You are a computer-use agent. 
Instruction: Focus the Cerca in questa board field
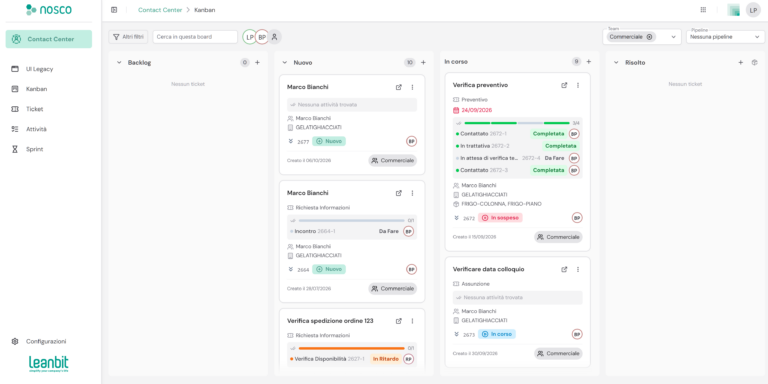point(195,37)
